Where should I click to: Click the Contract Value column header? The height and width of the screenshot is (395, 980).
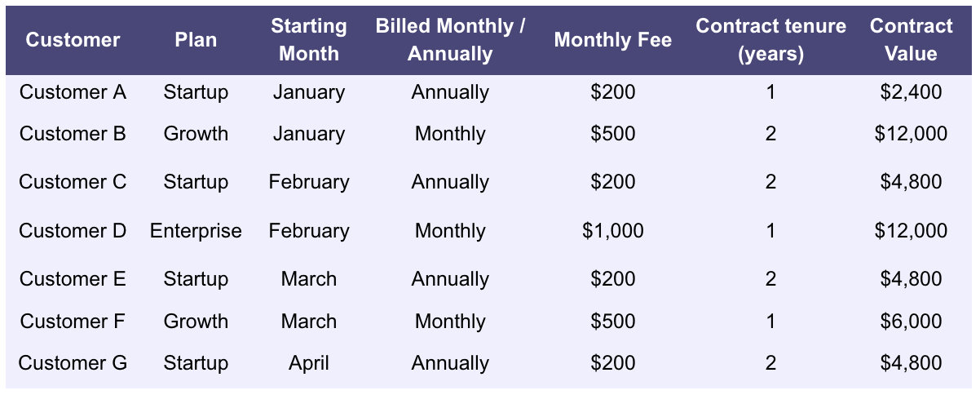[911, 40]
